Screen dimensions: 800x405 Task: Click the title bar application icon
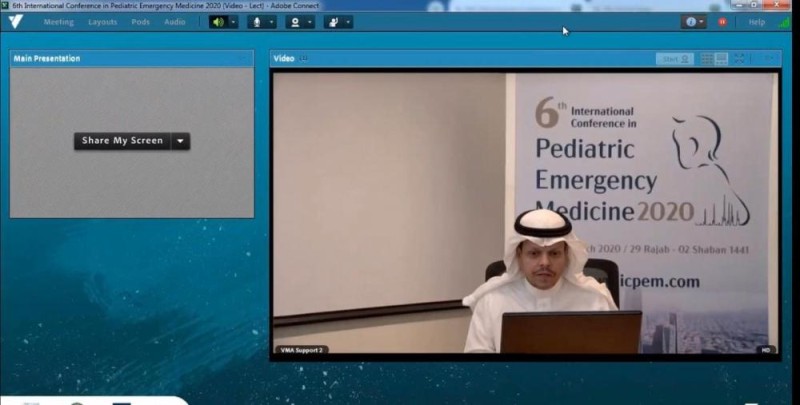pyautogui.click(x=5, y=5)
